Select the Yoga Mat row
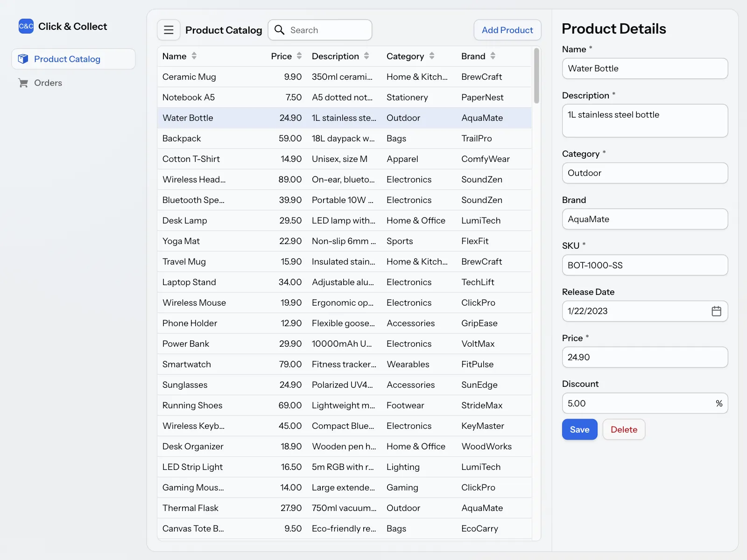The width and height of the screenshot is (747, 560). (x=345, y=241)
